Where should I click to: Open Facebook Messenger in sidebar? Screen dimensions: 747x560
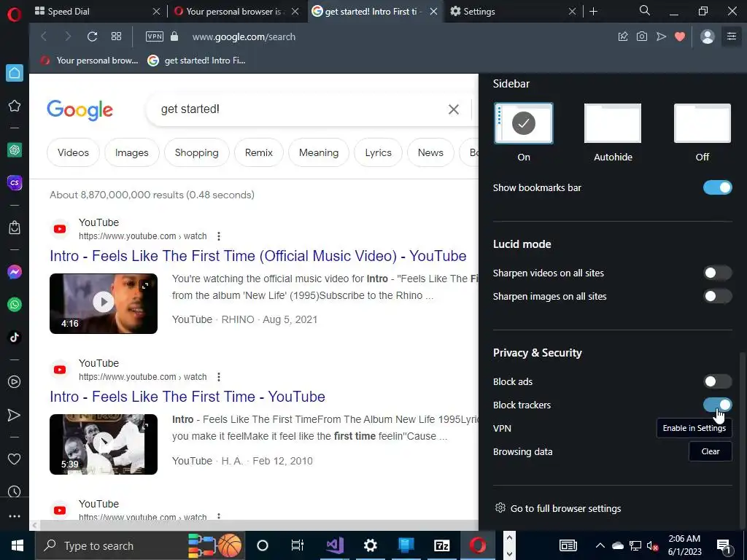[15, 272]
